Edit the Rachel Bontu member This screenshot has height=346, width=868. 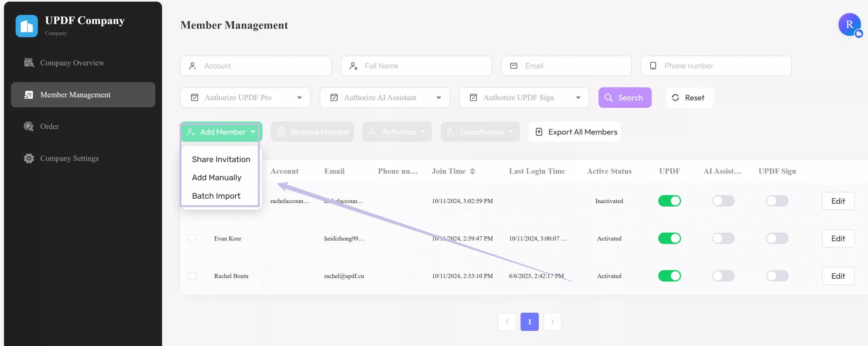(838, 276)
